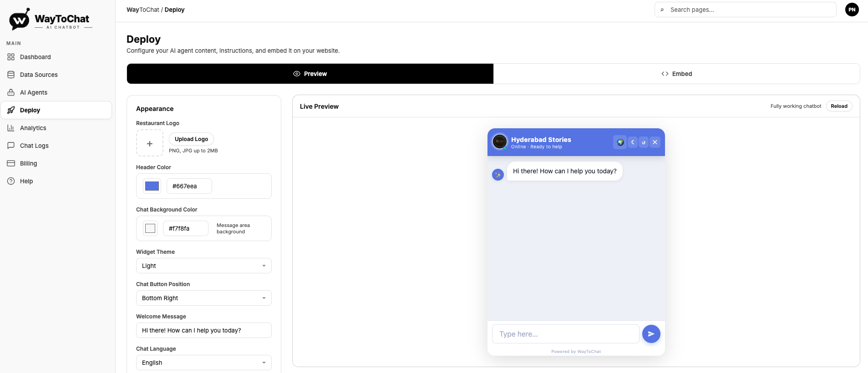868x373 pixels.
Task: Open the Chat Button Position dropdown
Action: point(204,298)
